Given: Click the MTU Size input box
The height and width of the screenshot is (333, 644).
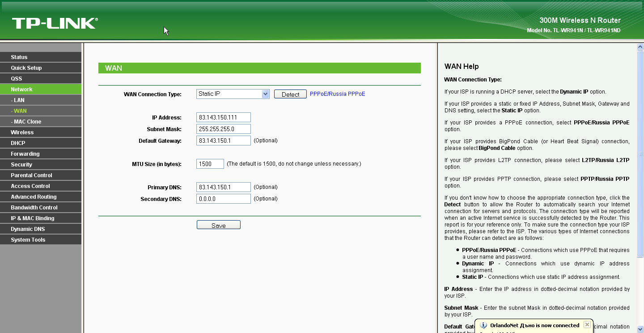Looking at the screenshot, I should (210, 164).
